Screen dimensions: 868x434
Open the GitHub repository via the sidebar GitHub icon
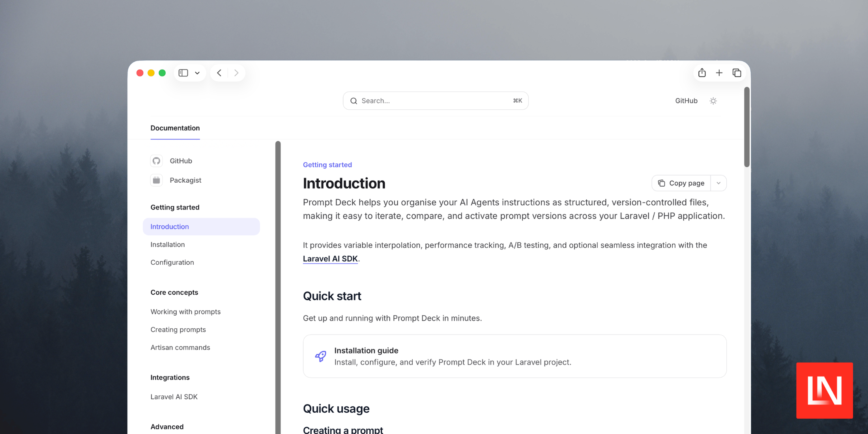click(156, 161)
